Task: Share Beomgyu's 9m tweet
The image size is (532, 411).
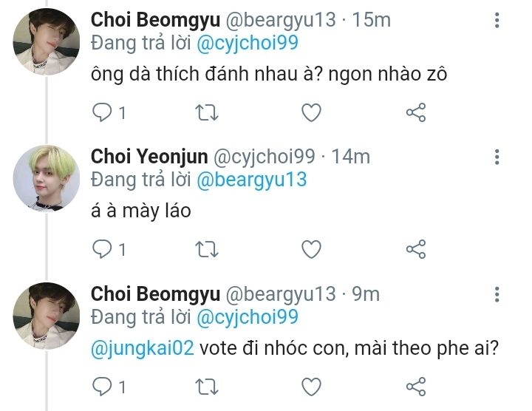Action: 416,386
